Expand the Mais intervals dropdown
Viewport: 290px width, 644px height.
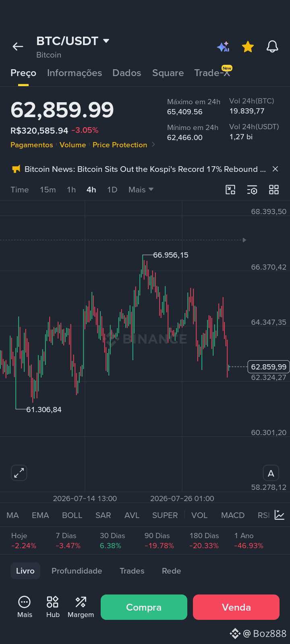141,190
